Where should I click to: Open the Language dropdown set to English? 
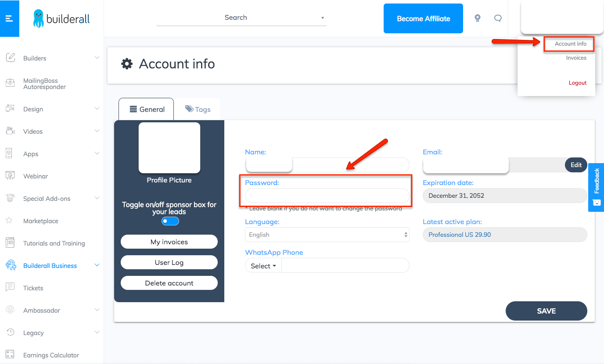(x=327, y=235)
